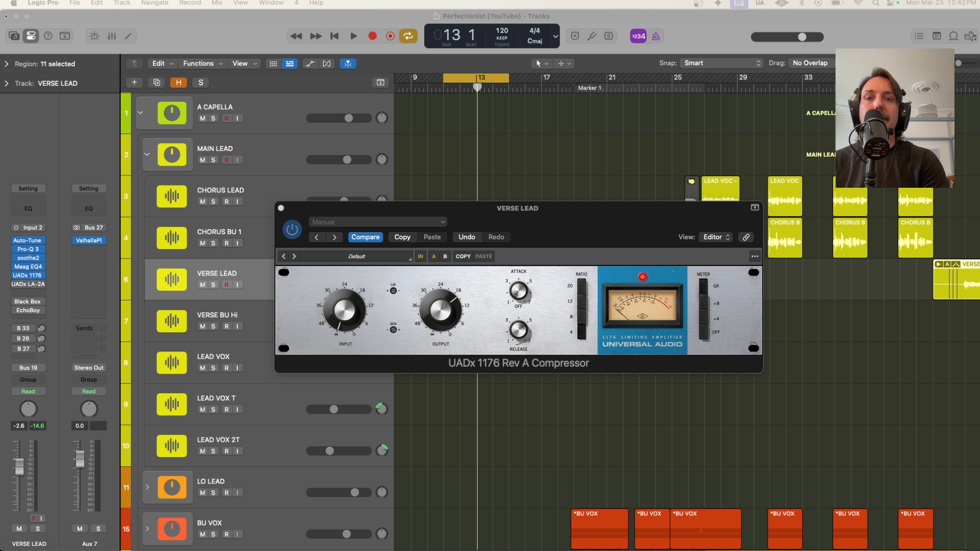Click the Undo button in plugin window
980x551 pixels.
[x=467, y=237]
